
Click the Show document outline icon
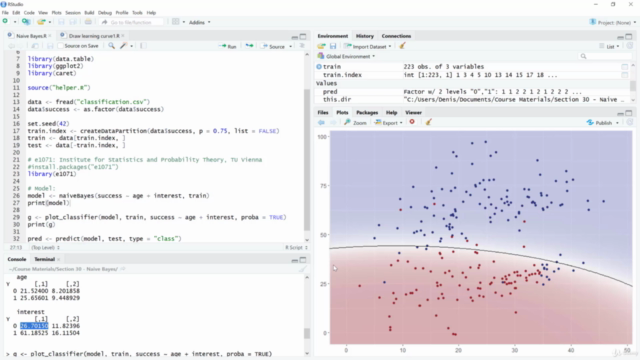[x=302, y=46]
